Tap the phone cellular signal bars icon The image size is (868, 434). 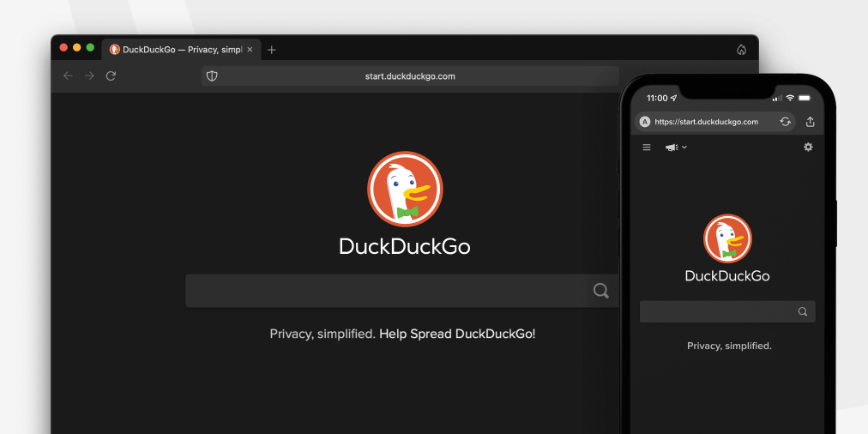777,98
